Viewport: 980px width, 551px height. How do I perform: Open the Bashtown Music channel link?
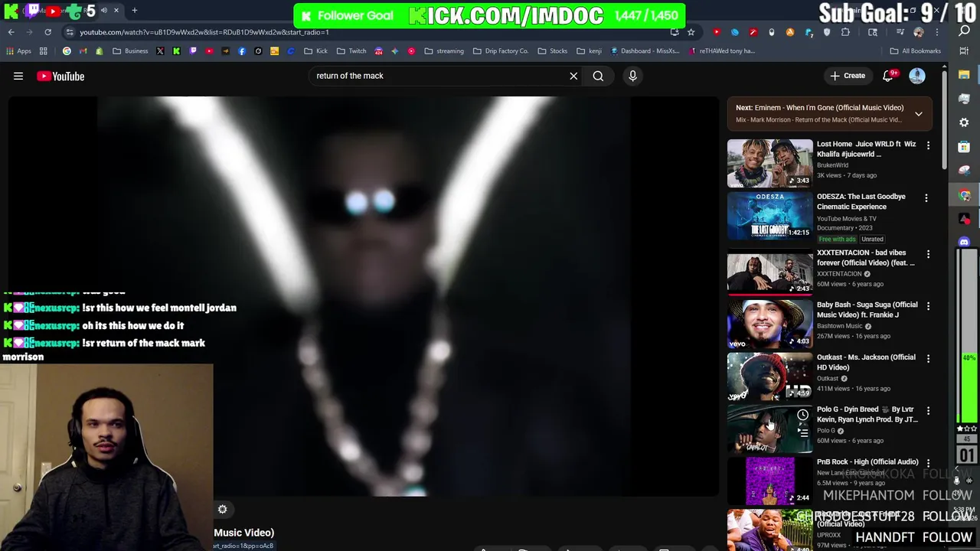[x=839, y=326]
